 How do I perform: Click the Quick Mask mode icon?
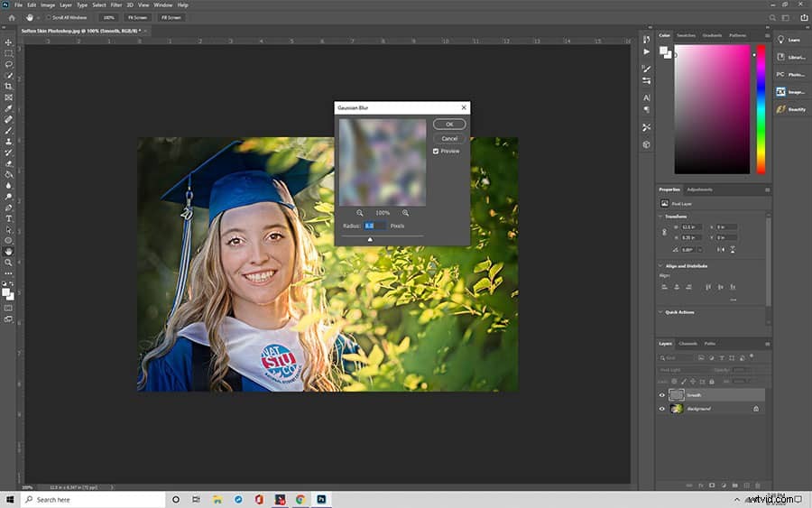point(8,308)
